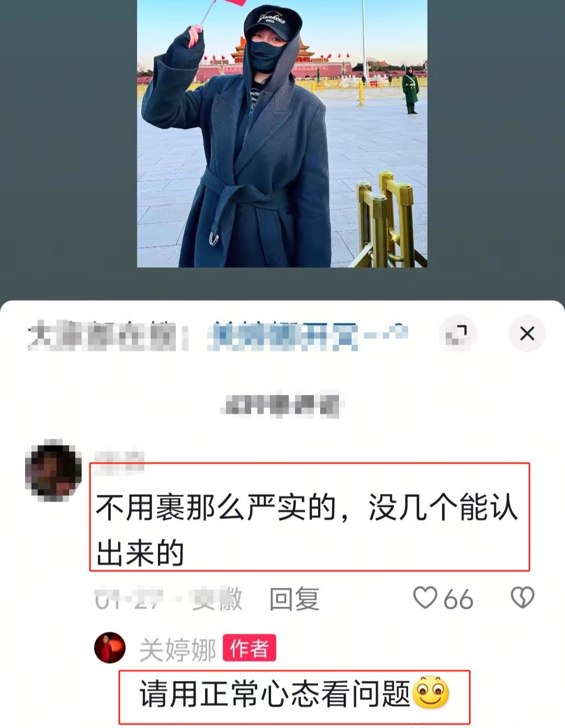Expand comments panel to full screen
The height and width of the screenshot is (728, 565).
tap(459, 333)
